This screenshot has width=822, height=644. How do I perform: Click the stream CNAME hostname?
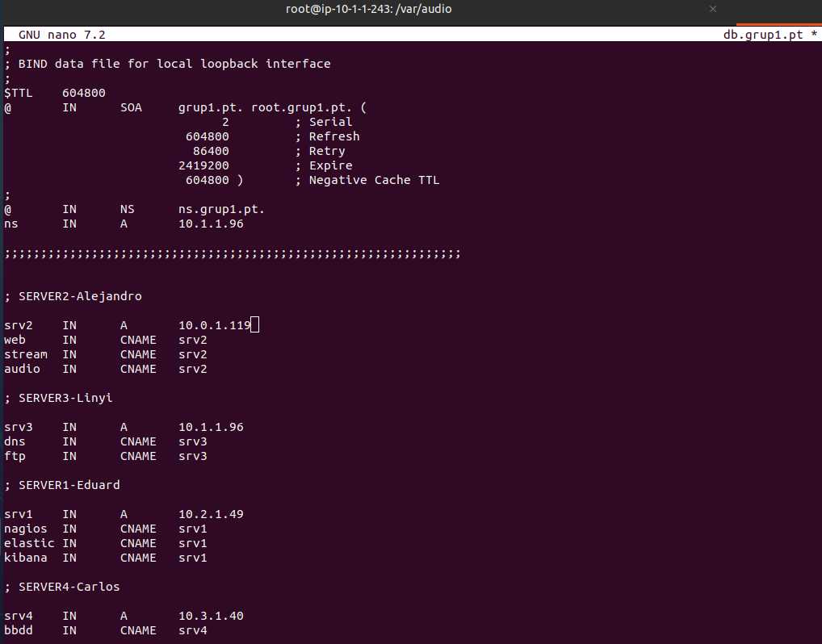point(25,354)
